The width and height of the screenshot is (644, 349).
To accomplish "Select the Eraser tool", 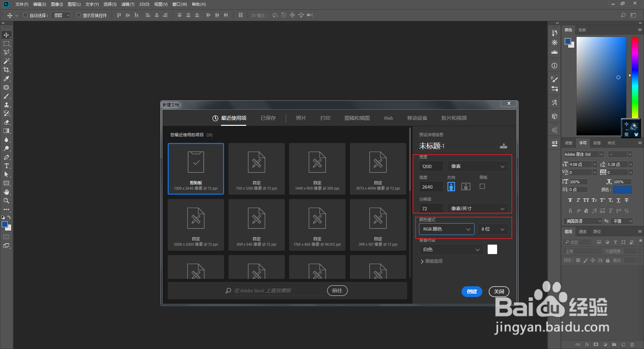I will click(6, 122).
